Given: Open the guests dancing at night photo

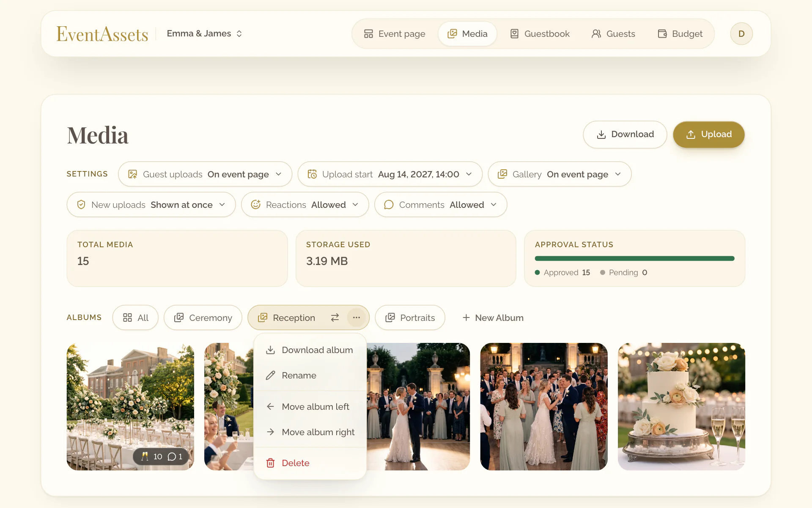Looking at the screenshot, I should click(544, 406).
